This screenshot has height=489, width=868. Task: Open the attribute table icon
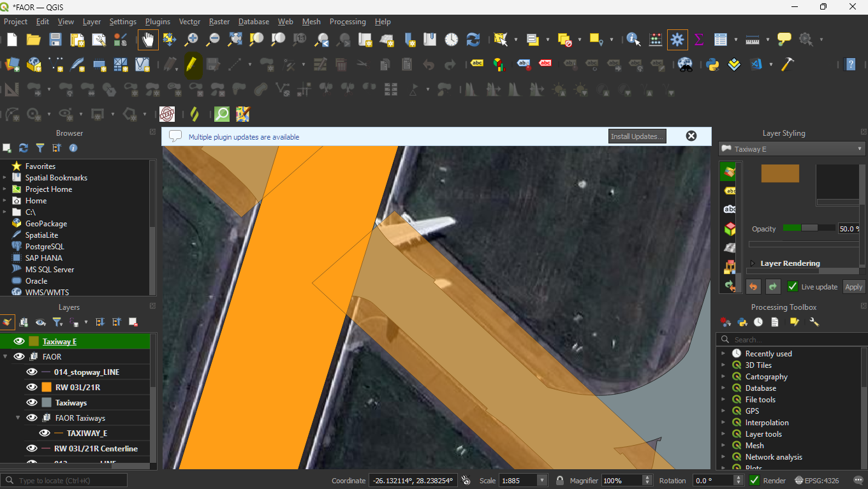point(721,40)
